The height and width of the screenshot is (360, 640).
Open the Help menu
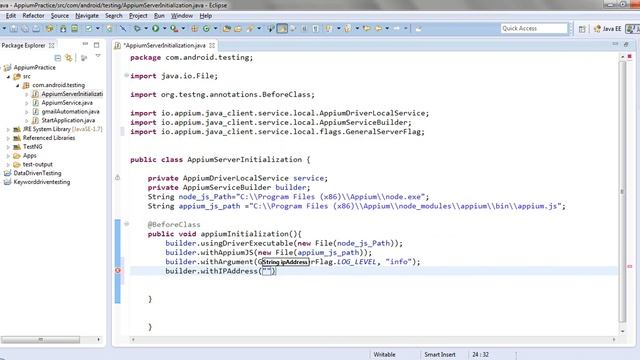[205, 16]
